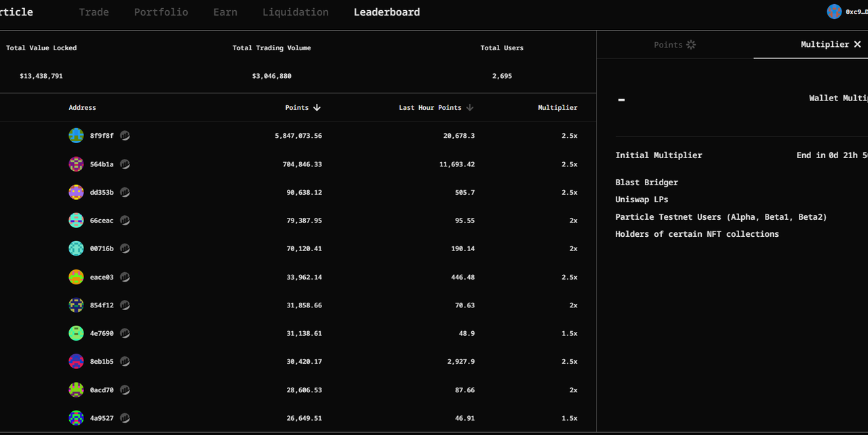Click address 00716b in the leaderboard

pyautogui.click(x=102, y=249)
